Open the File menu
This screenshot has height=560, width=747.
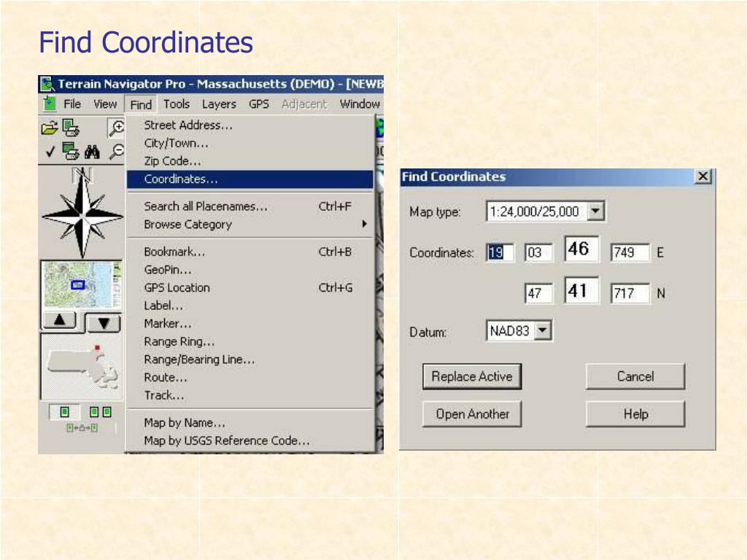pos(72,104)
